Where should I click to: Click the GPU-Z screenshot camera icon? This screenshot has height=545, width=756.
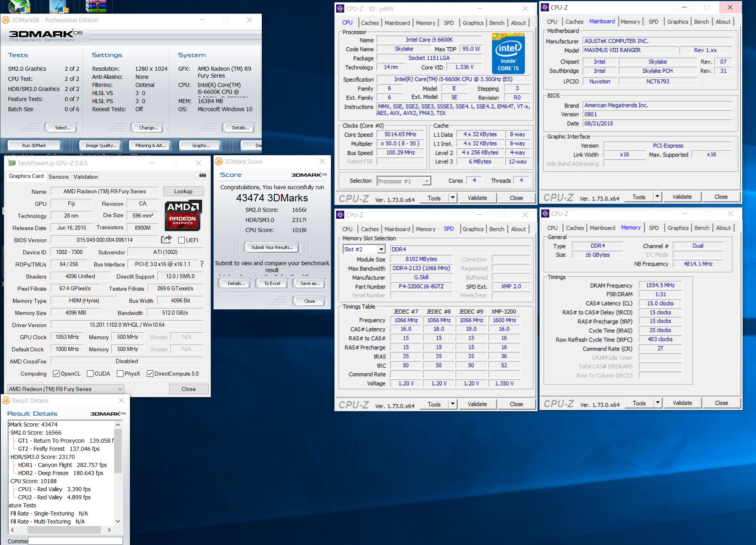click(x=203, y=175)
